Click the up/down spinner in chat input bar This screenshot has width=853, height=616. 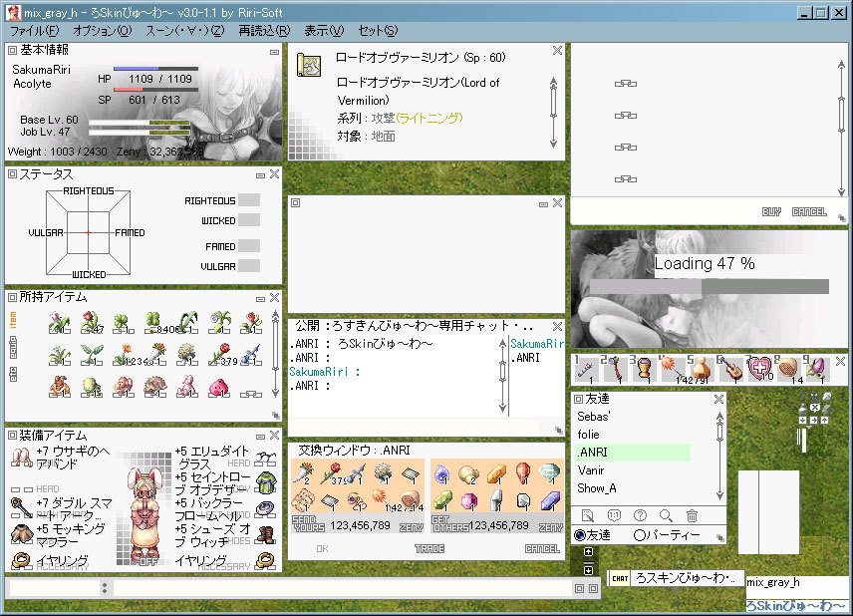pyautogui.click(x=105, y=588)
